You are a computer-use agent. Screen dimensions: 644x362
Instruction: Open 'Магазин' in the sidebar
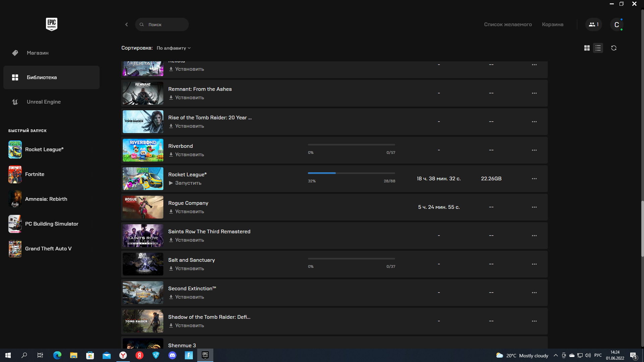coord(51,53)
